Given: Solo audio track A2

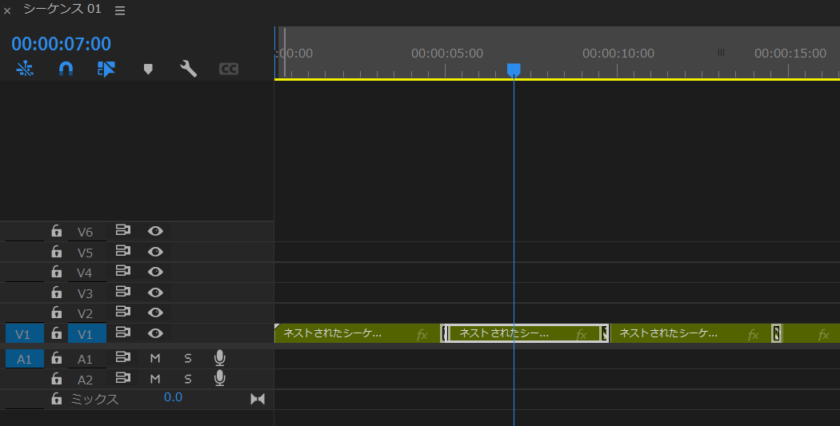Looking at the screenshot, I should (x=187, y=379).
